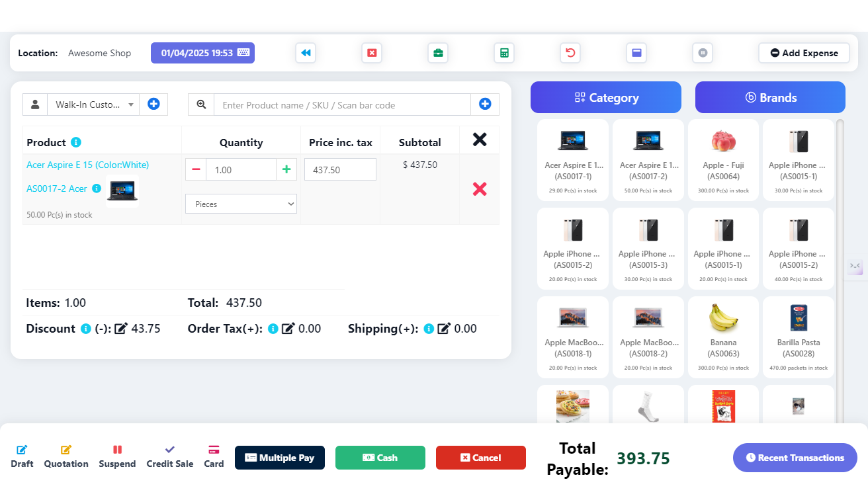
Task: Click Acer laptop thumbnail in cart row
Action: pyautogui.click(x=122, y=192)
